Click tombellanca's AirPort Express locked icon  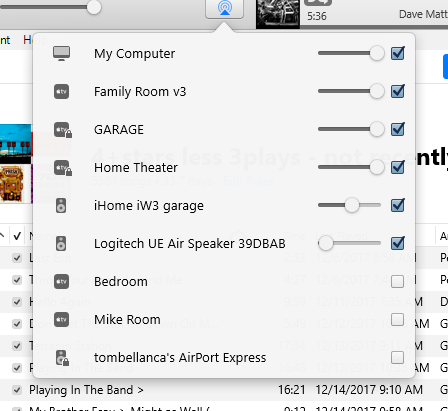tap(62, 358)
